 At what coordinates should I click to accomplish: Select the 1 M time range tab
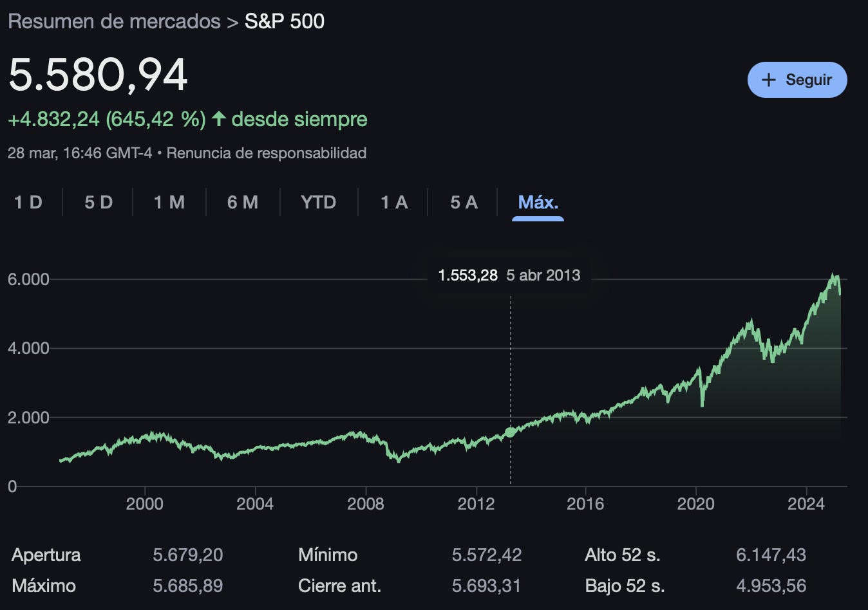click(x=169, y=203)
